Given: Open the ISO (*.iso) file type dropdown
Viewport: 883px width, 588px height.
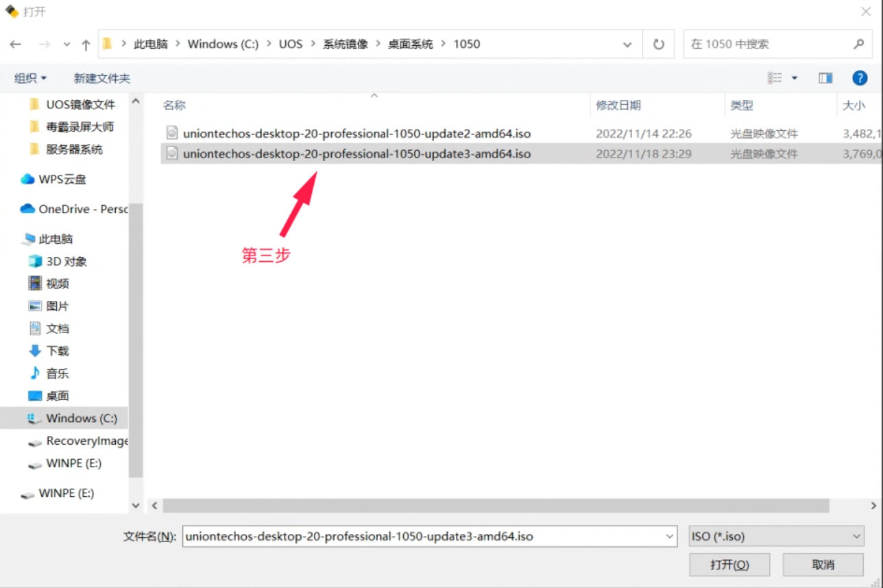Looking at the screenshot, I should (776, 536).
